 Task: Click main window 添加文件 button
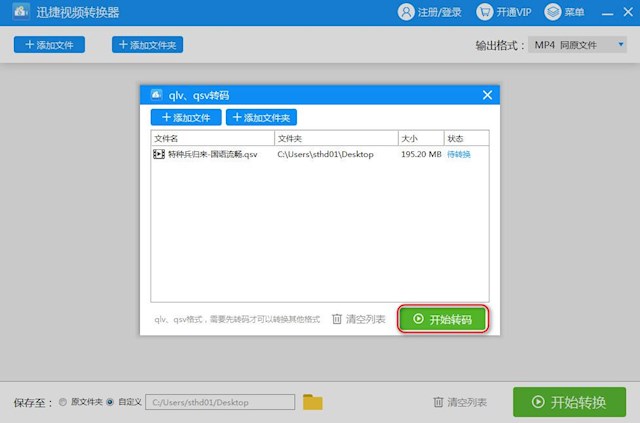49,45
